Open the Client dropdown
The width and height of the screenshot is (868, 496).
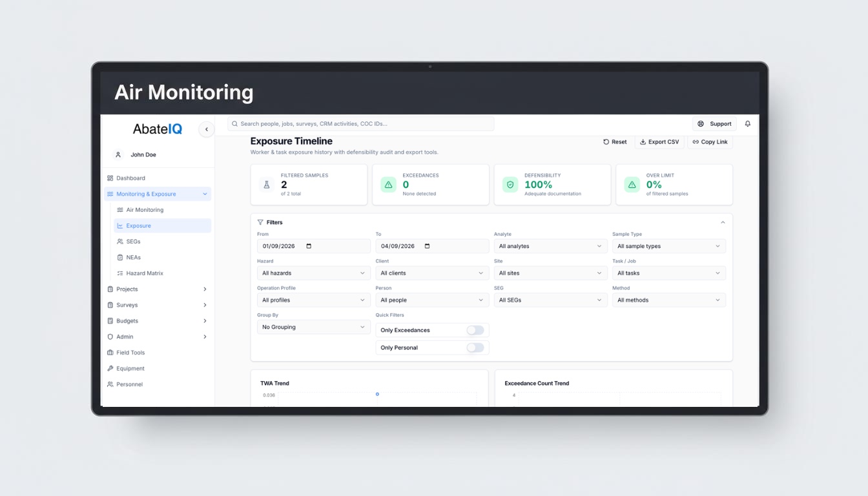[x=433, y=273]
